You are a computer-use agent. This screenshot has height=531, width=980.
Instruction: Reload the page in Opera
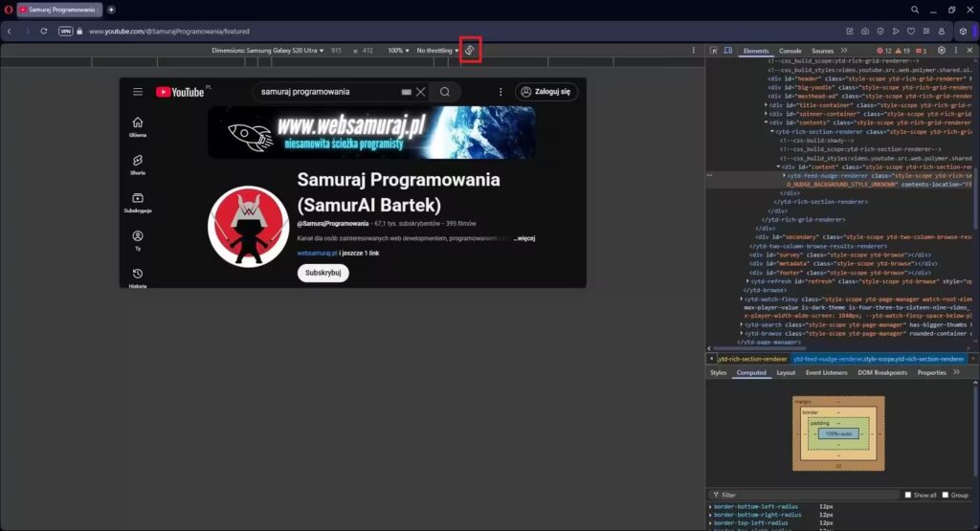(44, 31)
